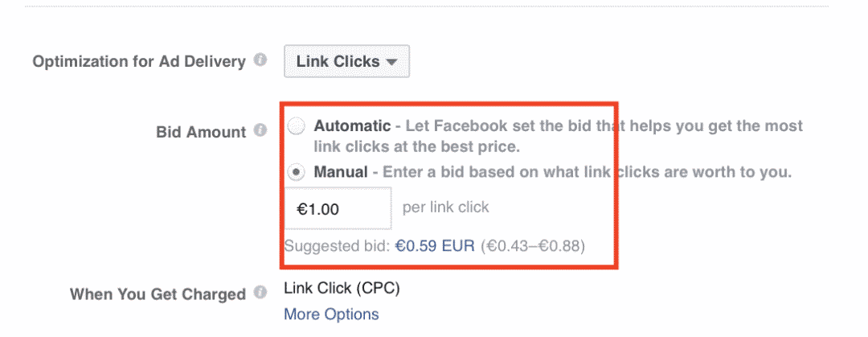This screenshot has height=337, width=868.
Task: Select the Manual bid radio button
Action: tap(297, 172)
